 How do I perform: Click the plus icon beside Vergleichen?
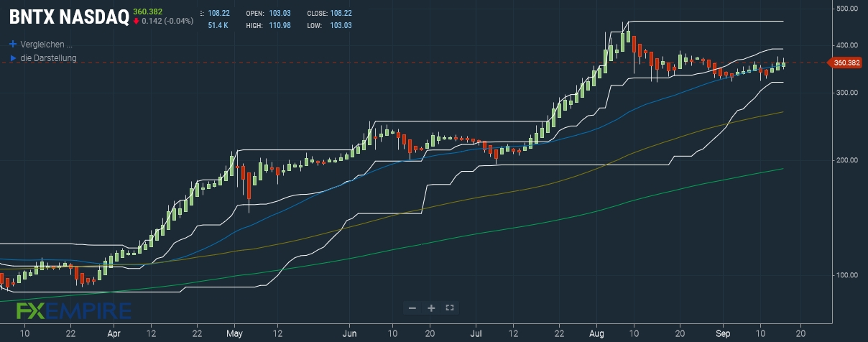pos(12,44)
